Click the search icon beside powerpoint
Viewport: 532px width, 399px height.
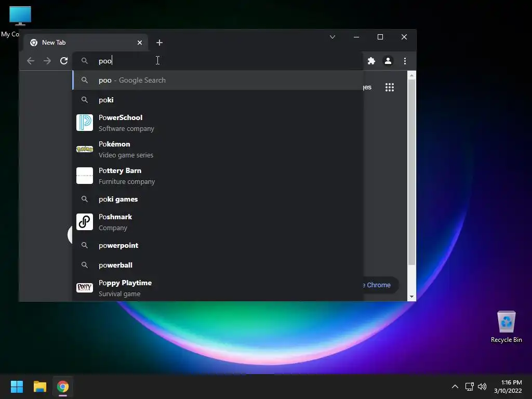pos(85,245)
